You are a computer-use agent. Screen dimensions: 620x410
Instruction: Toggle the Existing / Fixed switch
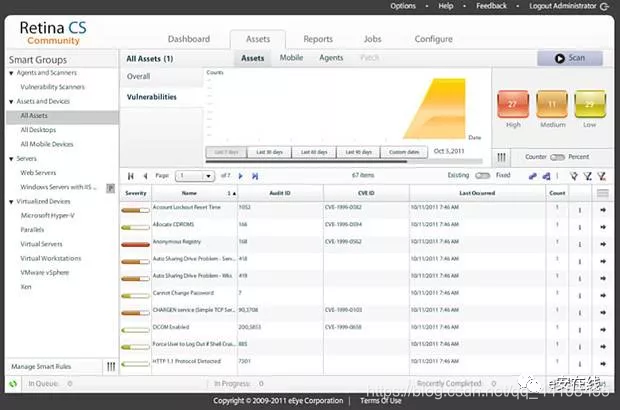pyautogui.click(x=482, y=175)
